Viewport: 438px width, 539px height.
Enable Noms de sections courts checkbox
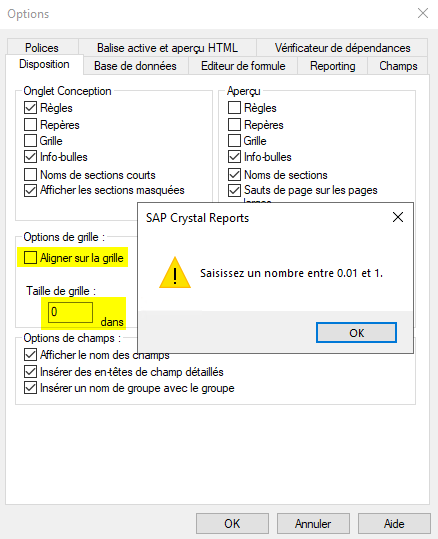pyautogui.click(x=30, y=175)
